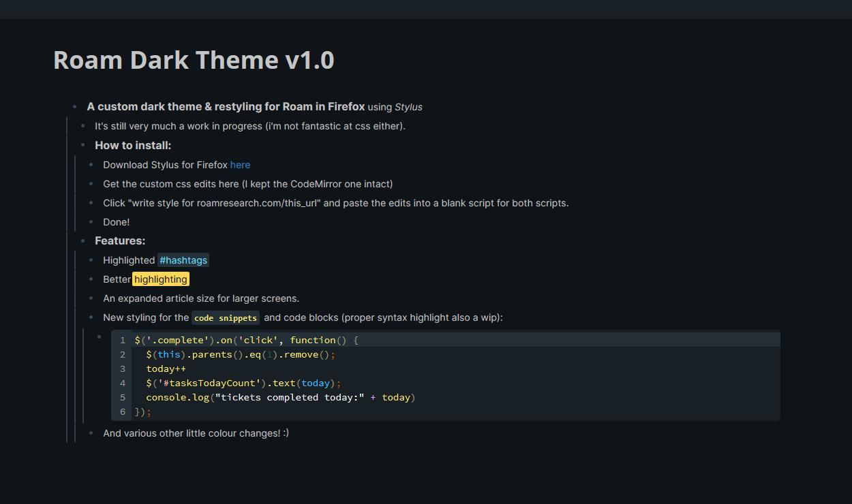Click code line with '#tasksTodayCount'

pos(243,383)
